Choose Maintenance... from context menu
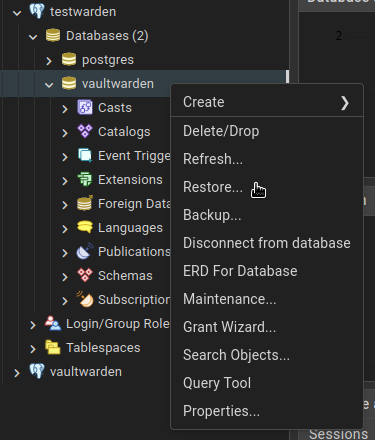Screen dimensions: 375x440 coord(267,299)
